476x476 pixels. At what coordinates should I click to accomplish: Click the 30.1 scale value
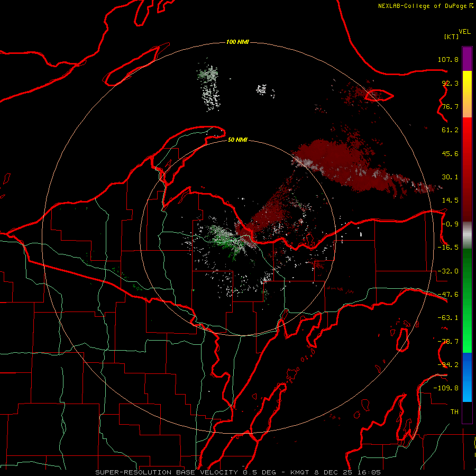tap(450, 177)
